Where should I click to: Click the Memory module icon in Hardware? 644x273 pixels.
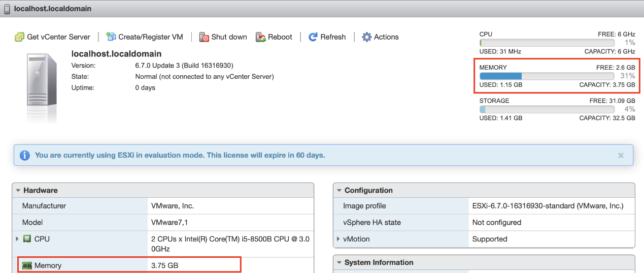(x=27, y=265)
